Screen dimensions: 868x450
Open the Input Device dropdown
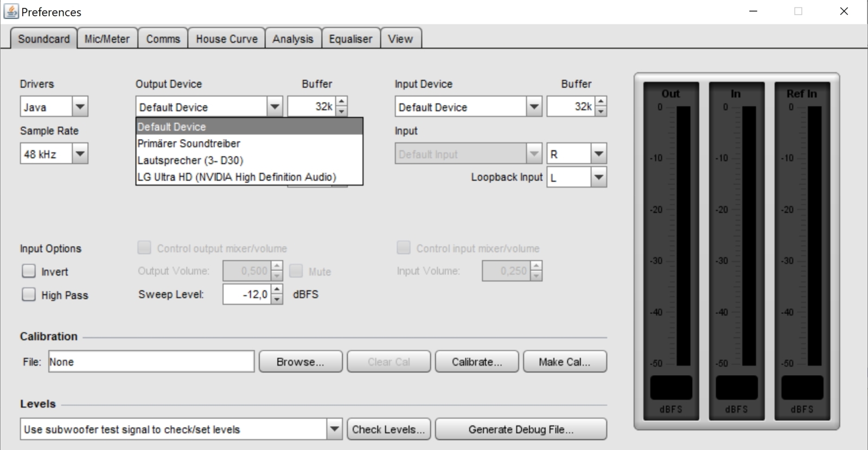(534, 107)
